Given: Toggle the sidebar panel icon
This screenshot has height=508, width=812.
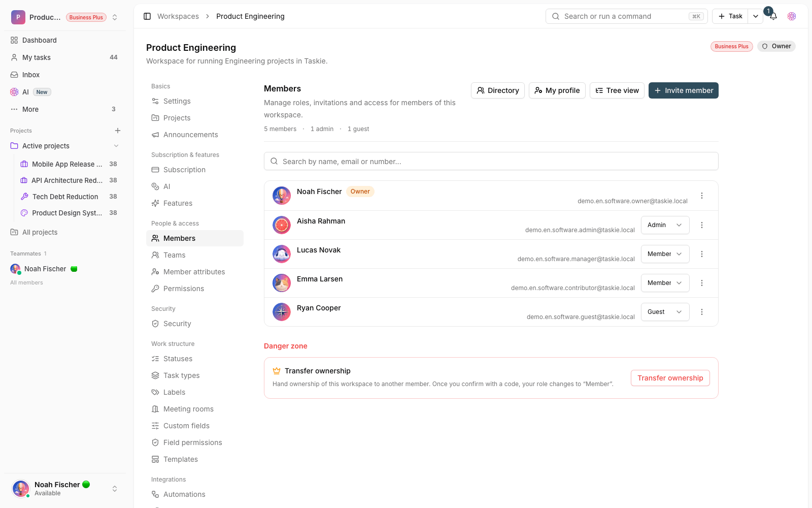Looking at the screenshot, I should click(x=147, y=16).
